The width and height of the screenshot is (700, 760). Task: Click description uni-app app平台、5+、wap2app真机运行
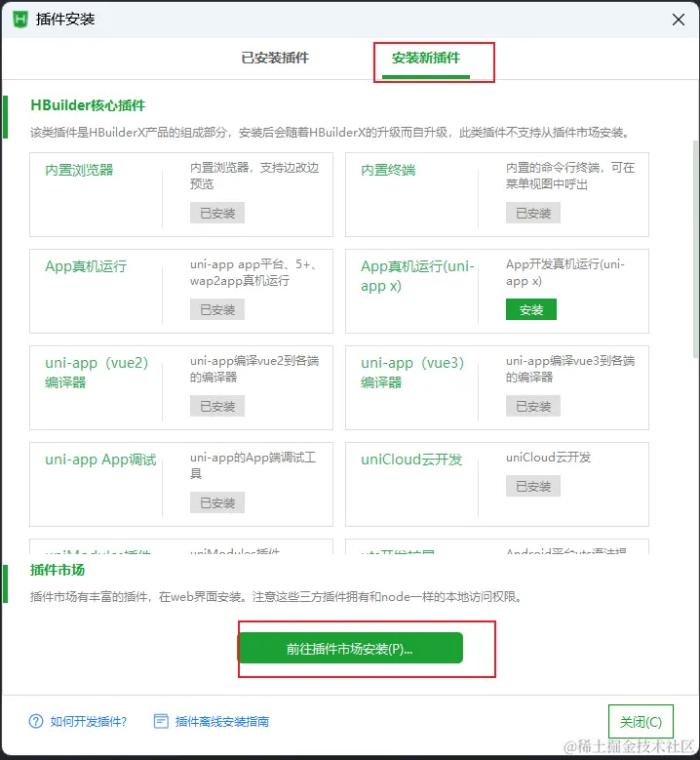pos(253,272)
